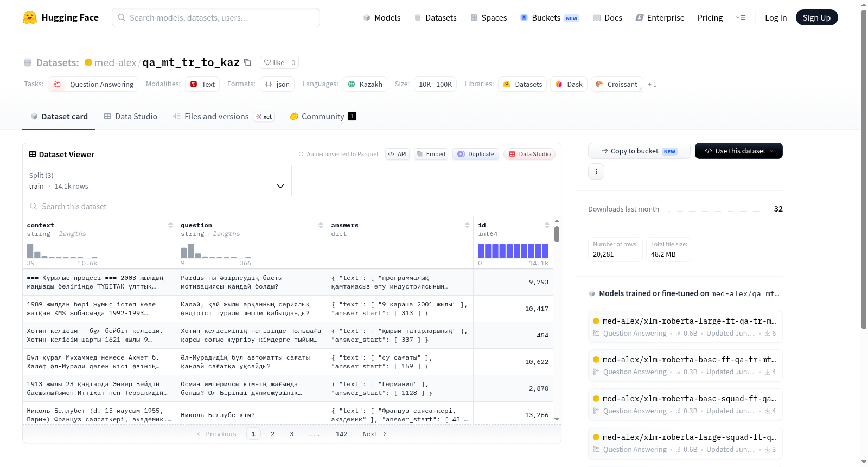Select the 10K - 100K size tag
Viewport: 868px width, 467px height.
click(x=435, y=84)
